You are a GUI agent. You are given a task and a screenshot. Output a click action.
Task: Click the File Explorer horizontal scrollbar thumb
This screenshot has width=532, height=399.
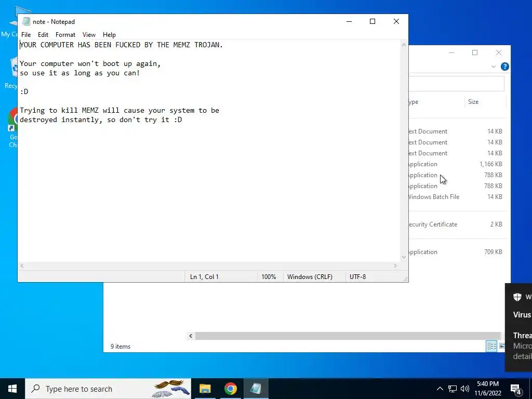(x=348, y=336)
